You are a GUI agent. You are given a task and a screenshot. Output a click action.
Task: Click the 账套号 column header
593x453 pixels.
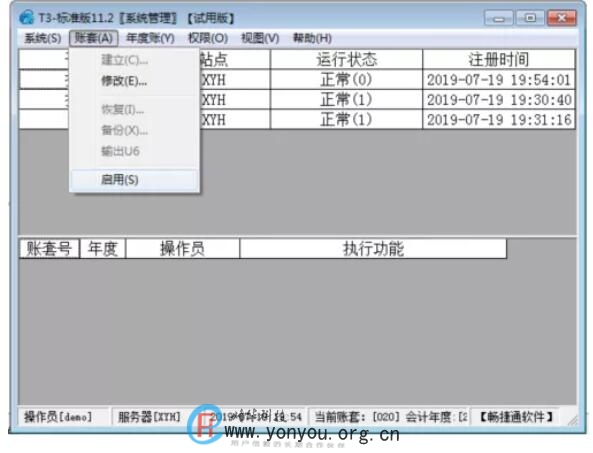tap(50, 249)
